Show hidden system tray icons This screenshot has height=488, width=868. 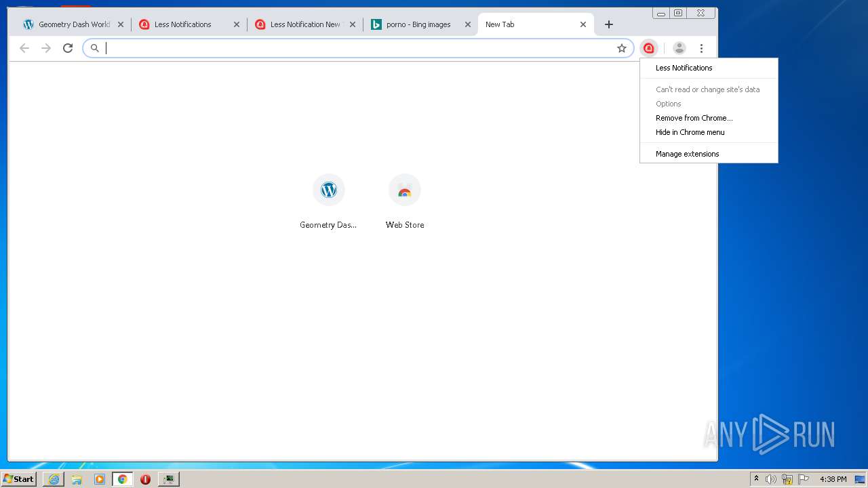click(x=756, y=479)
